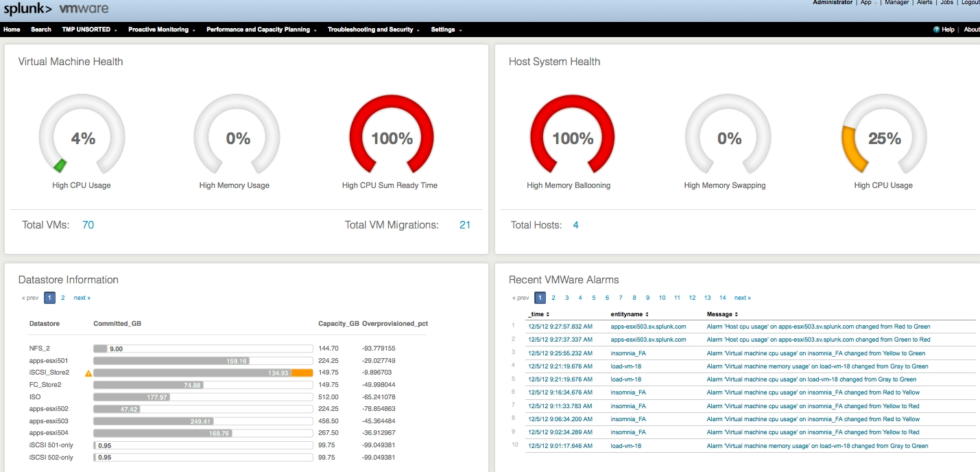The height and width of the screenshot is (472, 980).
Task: Expand Troubleshooting and Security menu
Action: point(374,29)
